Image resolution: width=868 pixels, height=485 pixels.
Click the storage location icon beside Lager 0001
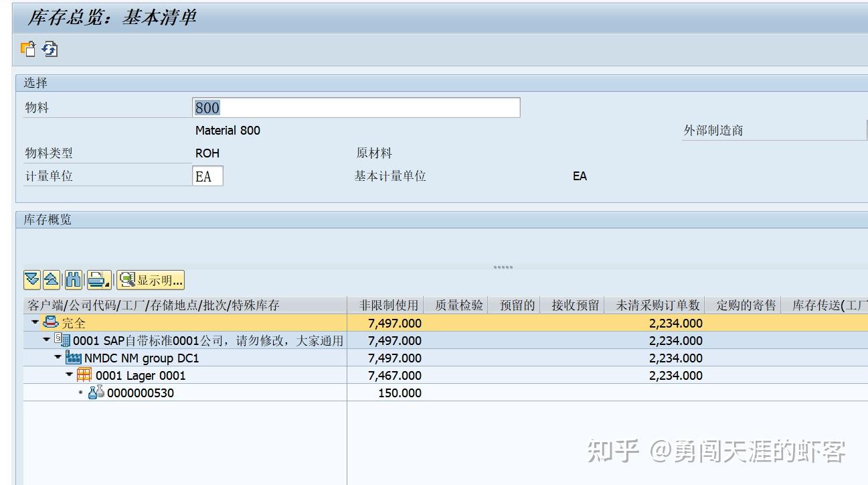tap(84, 375)
